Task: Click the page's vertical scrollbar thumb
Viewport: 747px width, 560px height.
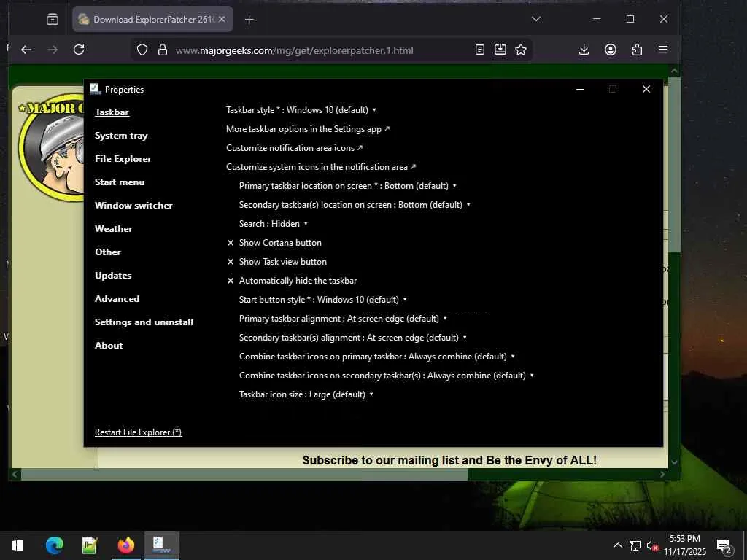Action: click(x=674, y=164)
